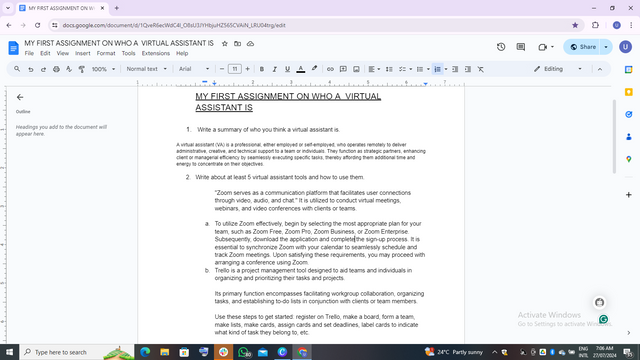Open the 100% zoom level dropdown
640x360 pixels.
tap(103, 69)
